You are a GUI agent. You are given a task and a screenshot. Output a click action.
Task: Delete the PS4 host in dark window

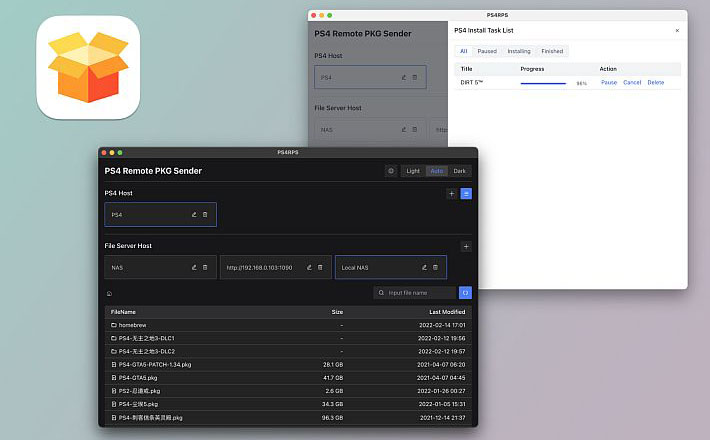coord(205,215)
